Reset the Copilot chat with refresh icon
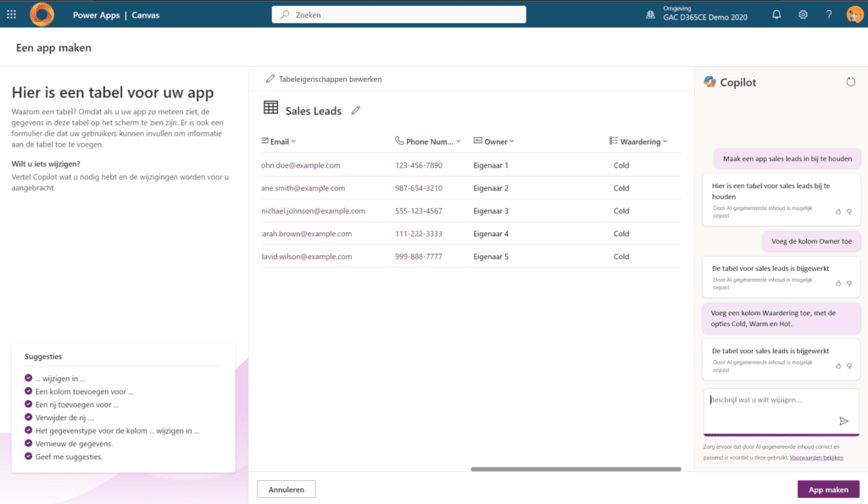Image resolution: width=868 pixels, height=504 pixels. (851, 82)
